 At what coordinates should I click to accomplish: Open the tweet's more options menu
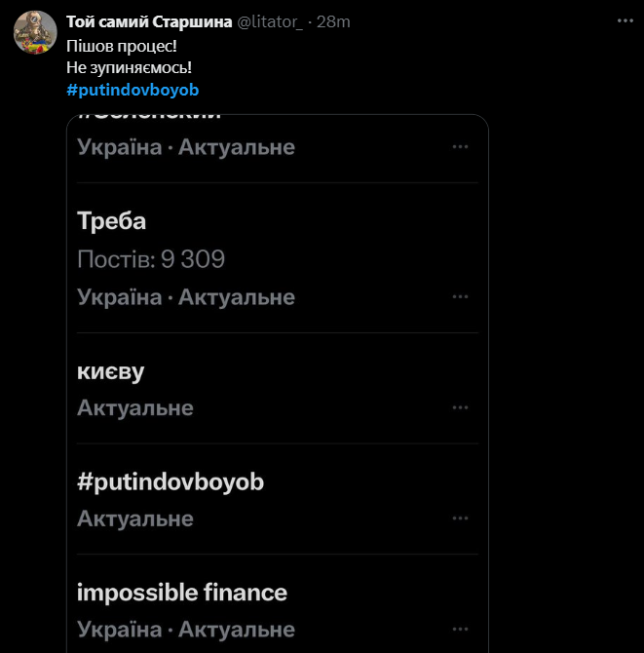coord(624,20)
